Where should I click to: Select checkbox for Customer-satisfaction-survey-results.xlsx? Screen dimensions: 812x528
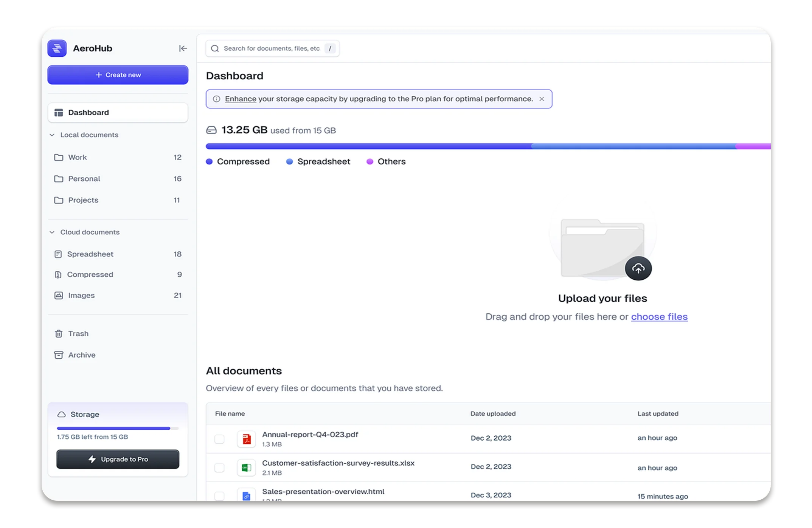point(219,468)
